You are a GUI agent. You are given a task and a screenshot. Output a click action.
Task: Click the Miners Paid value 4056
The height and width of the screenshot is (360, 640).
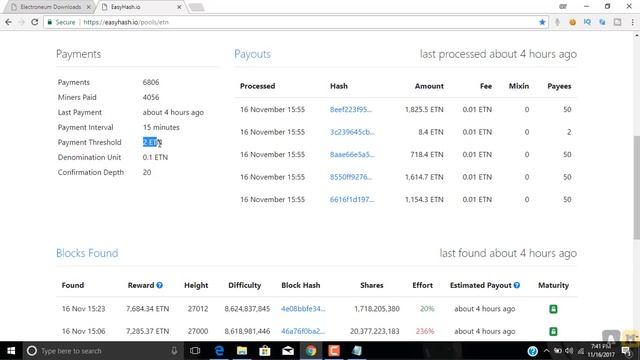151,97
